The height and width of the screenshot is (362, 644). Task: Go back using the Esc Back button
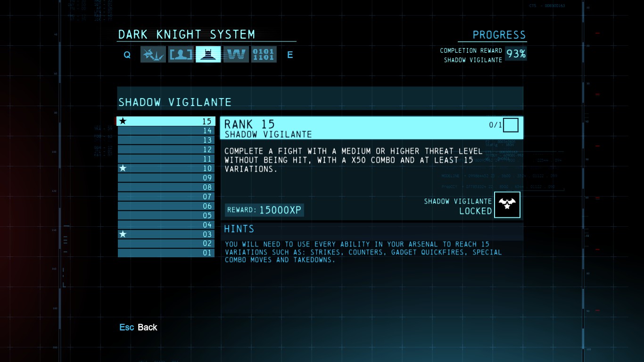(x=138, y=327)
